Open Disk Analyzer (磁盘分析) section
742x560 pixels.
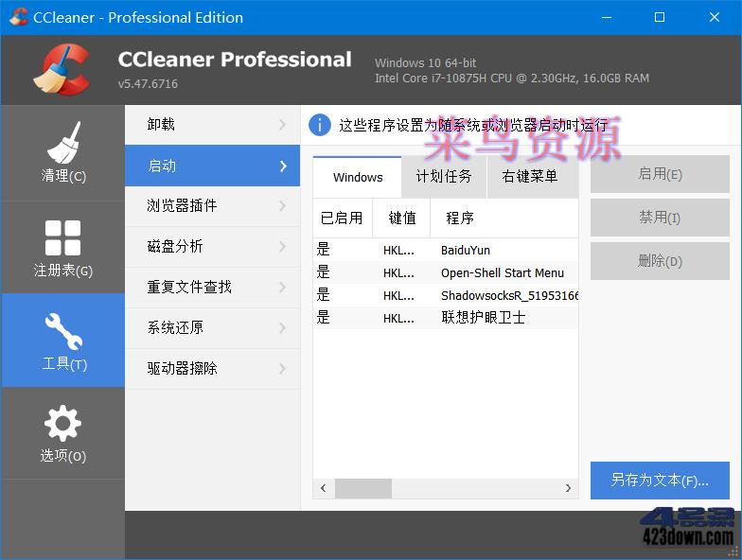coord(212,247)
